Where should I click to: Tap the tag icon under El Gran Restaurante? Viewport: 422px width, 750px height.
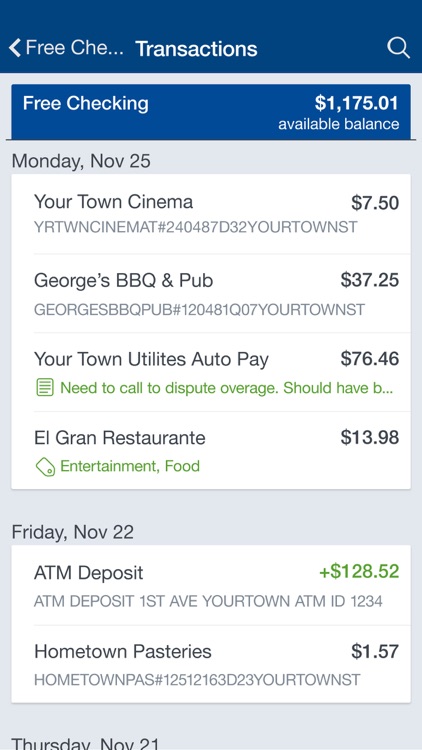click(45, 466)
